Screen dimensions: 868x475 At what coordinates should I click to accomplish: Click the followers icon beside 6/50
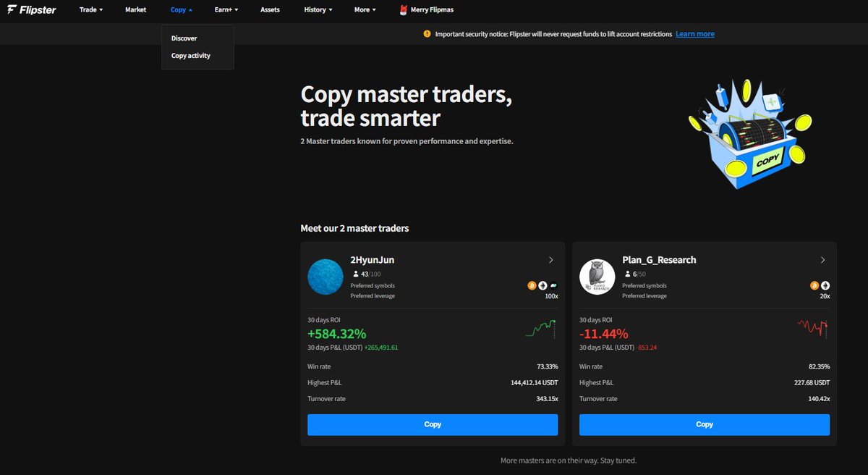tap(627, 274)
